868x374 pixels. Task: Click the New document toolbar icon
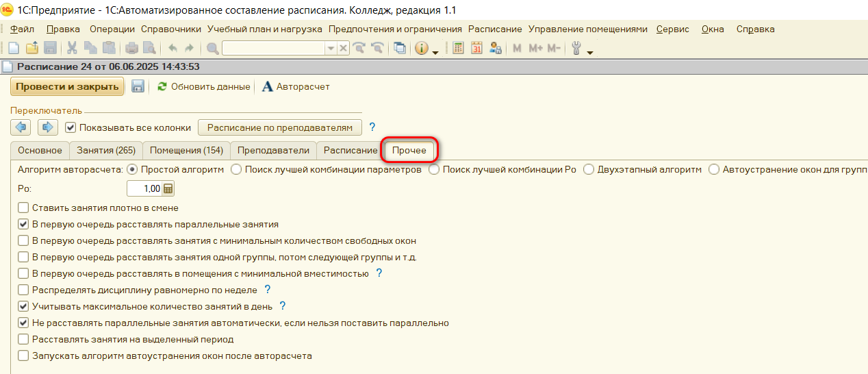pyautogui.click(x=14, y=48)
